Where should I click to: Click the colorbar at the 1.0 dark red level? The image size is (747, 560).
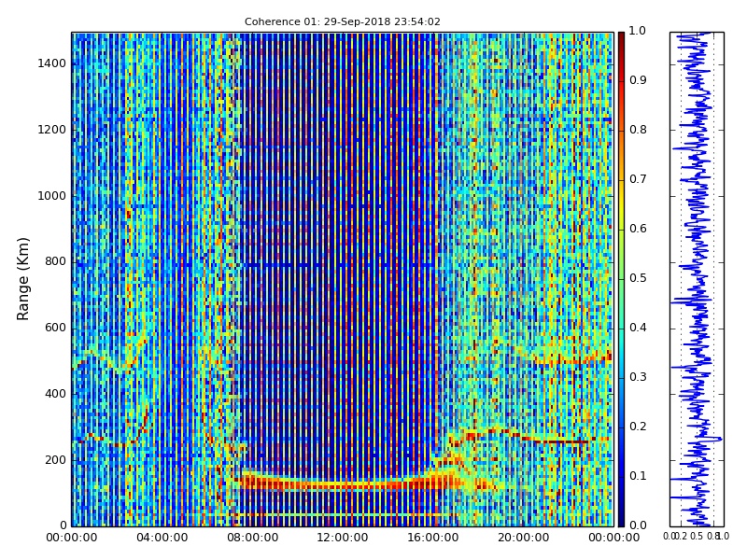tap(621, 35)
